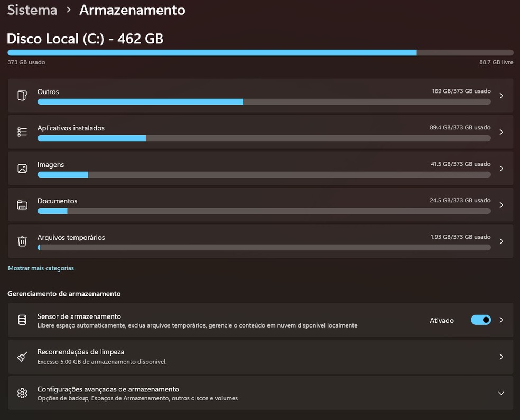
Task: Turn off the Sensor de armazenamento toggle
Action: [x=480, y=320]
